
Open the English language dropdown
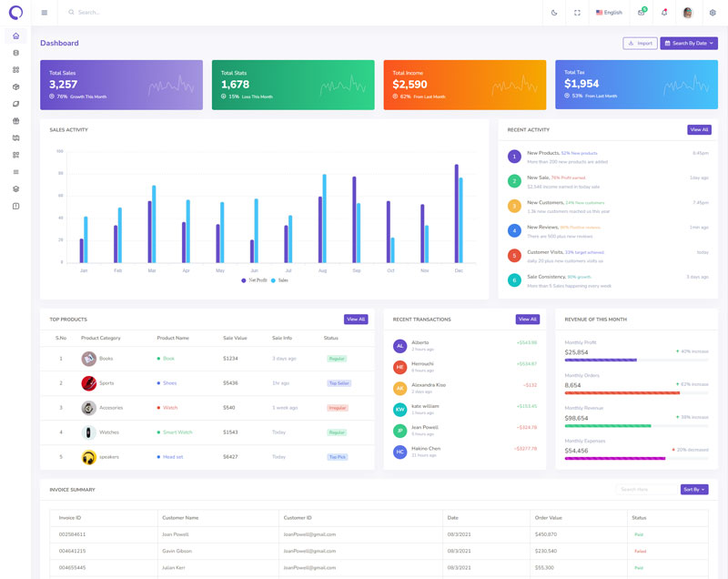(610, 13)
